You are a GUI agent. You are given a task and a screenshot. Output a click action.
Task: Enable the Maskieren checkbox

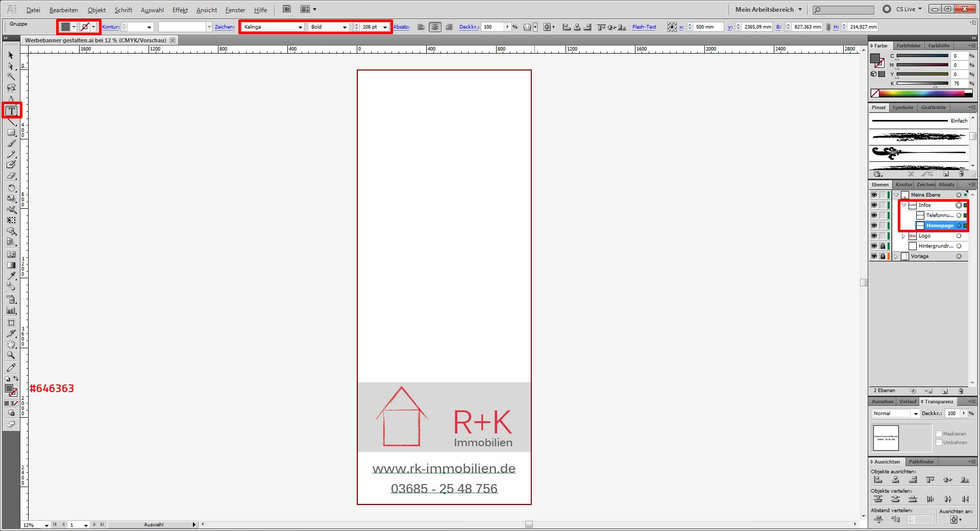[x=939, y=434]
